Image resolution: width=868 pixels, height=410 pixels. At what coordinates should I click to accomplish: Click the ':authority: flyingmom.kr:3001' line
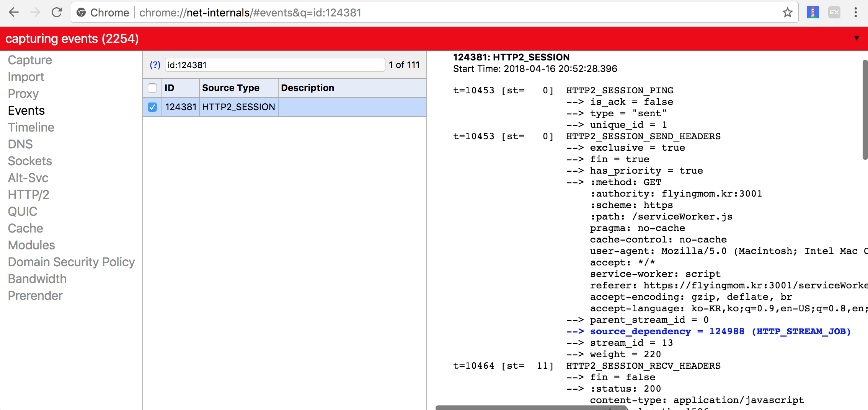click(x=676, y=194)
